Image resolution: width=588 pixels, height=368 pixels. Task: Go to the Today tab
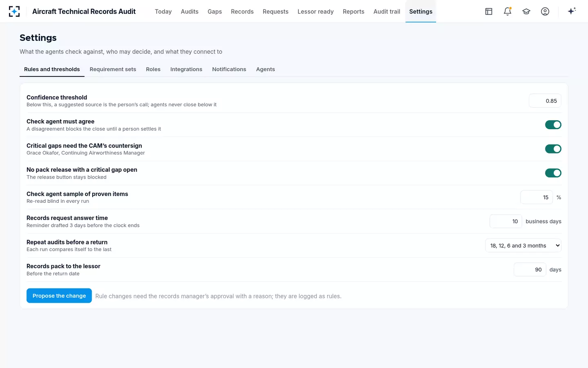163,11
